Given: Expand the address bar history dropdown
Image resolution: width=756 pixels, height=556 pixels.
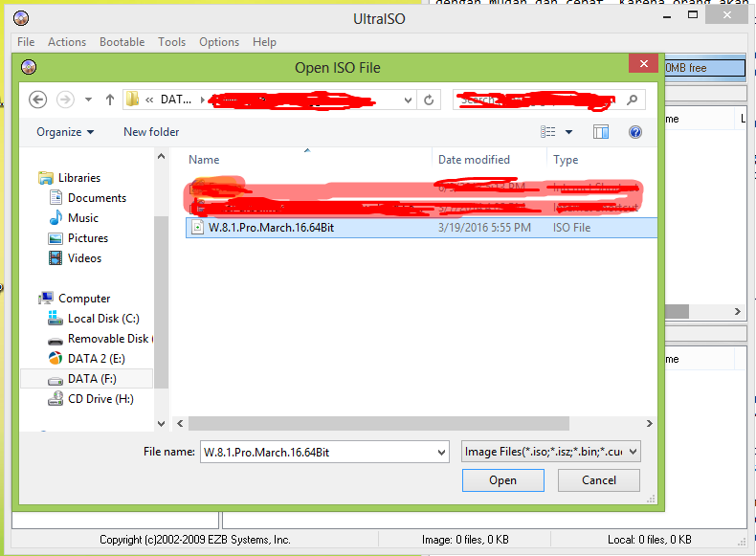Looking at the screenshot, I should [x=408, y=100].
